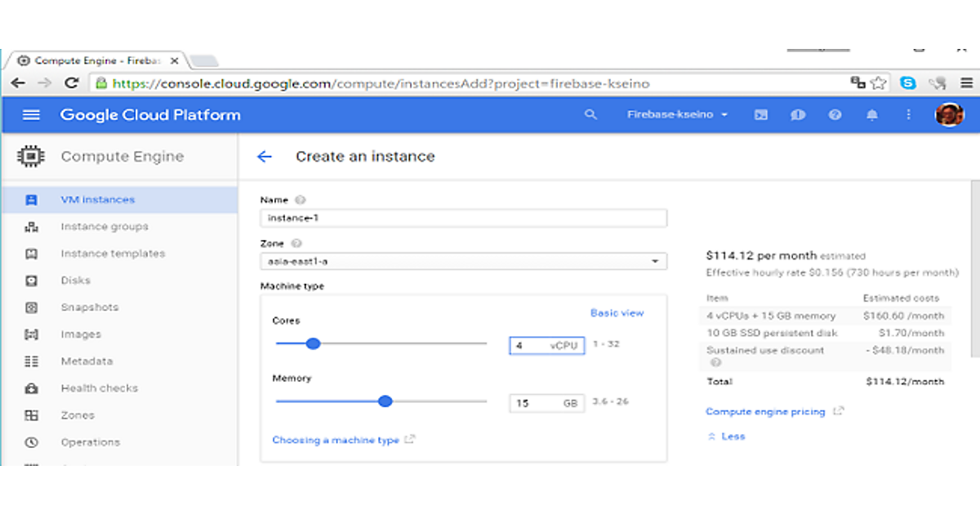Click the help question mark icon
Image resolution: width=980 pixels, height=514 pixels.
tap(835, 115)
